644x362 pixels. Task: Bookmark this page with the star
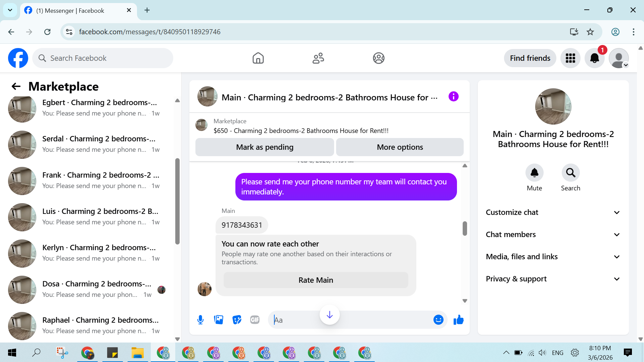tap(590, 32)
